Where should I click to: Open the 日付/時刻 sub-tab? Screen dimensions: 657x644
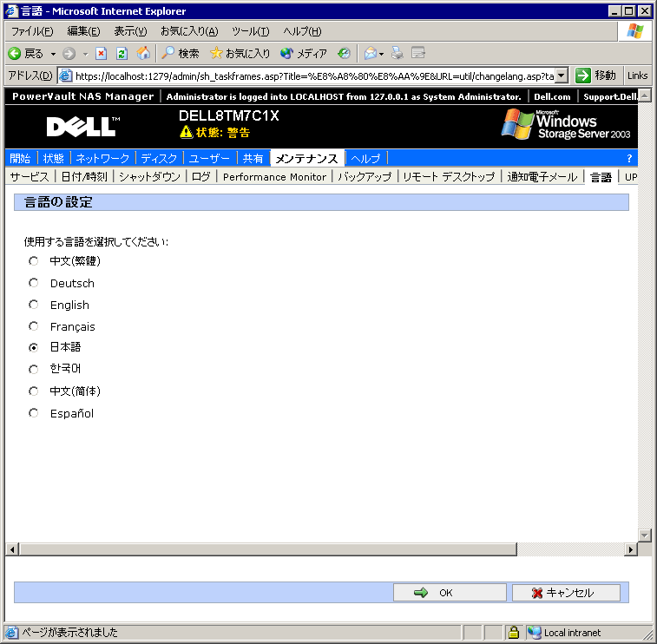(84, 177)
